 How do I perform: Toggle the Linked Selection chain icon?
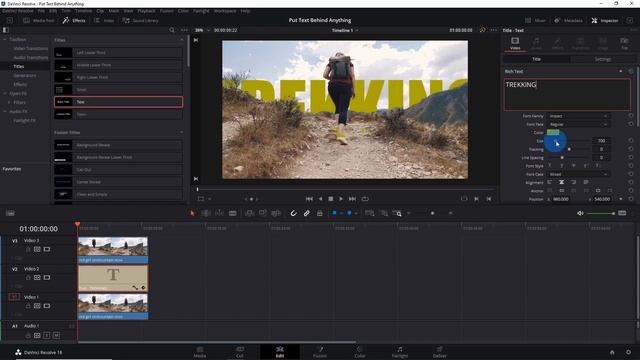pos(307,213)
